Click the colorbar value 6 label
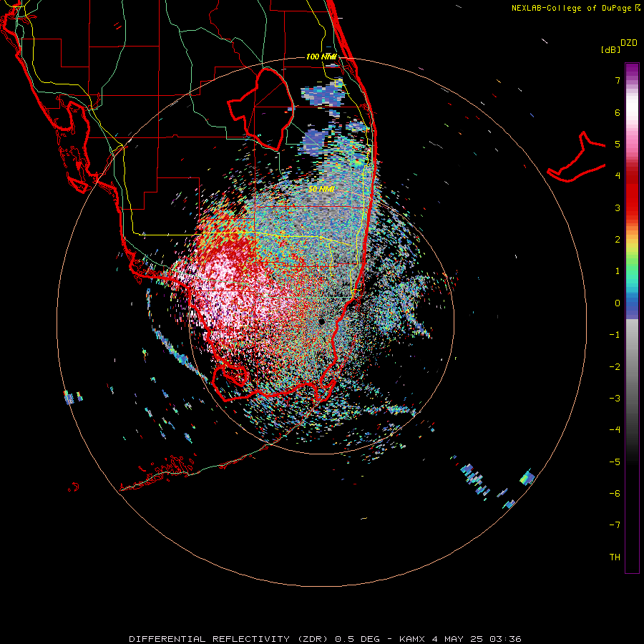The width and height of the screenshot is (644, 644). pos(618,112)
